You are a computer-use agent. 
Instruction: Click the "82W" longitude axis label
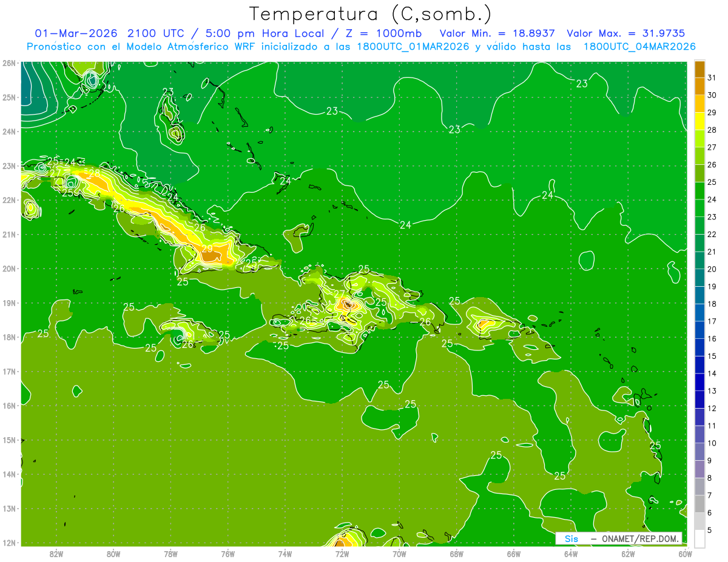point(56,553)
